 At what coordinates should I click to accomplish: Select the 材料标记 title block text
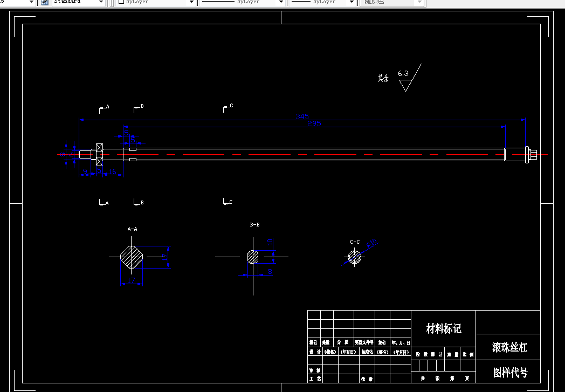[x=444, y=328]
